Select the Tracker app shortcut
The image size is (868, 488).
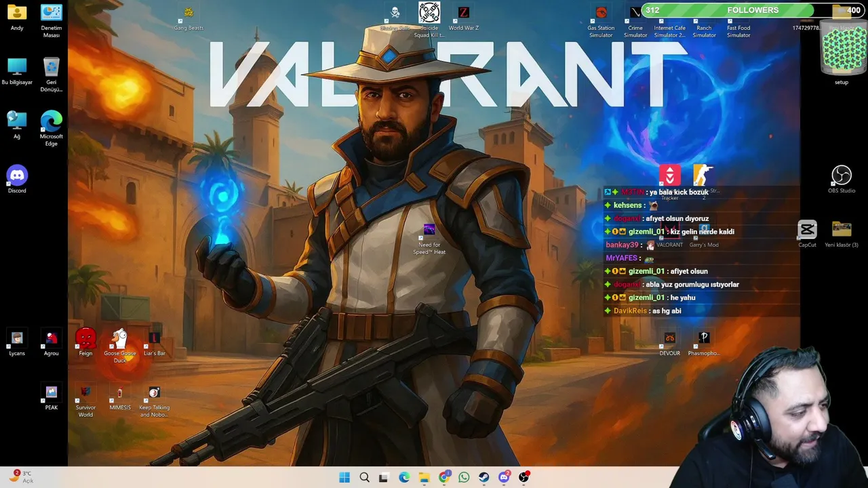coord(670,176)
